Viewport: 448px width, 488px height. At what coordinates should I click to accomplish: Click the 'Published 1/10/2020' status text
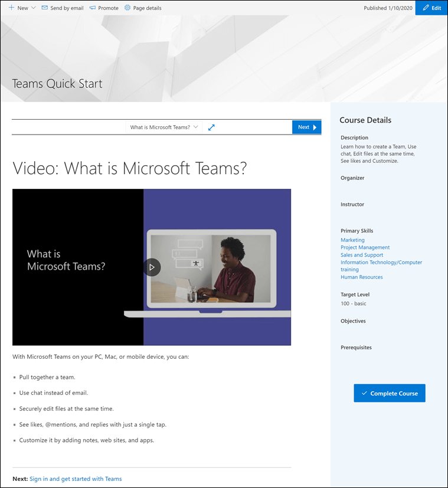[x=388, y=8]
